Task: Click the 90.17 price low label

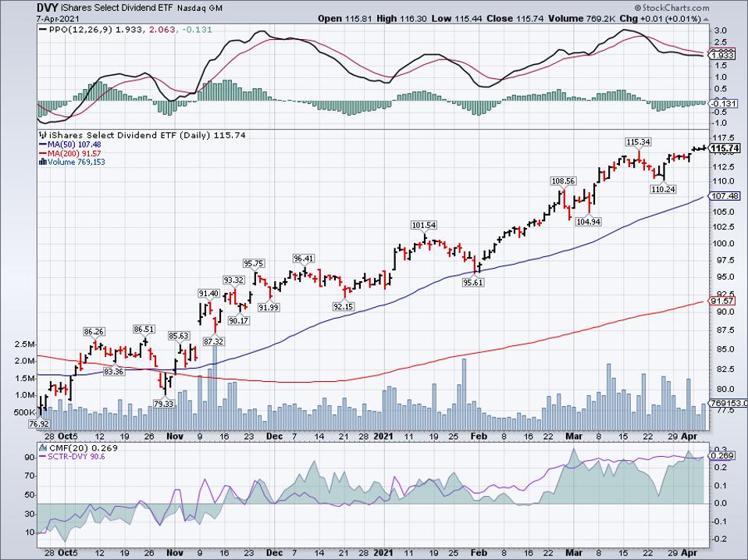Action: click(238, 321)
